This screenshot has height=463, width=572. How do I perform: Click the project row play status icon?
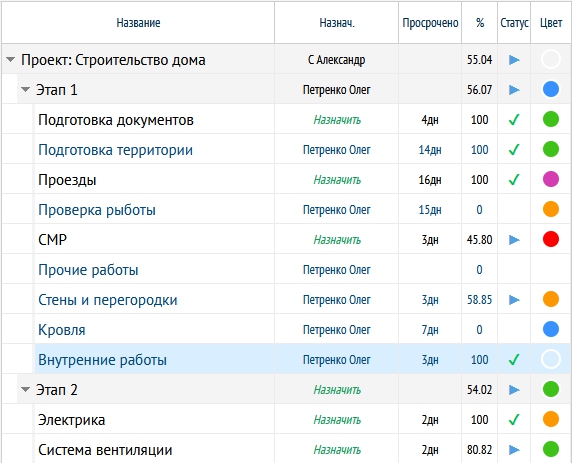click(514, 59)
